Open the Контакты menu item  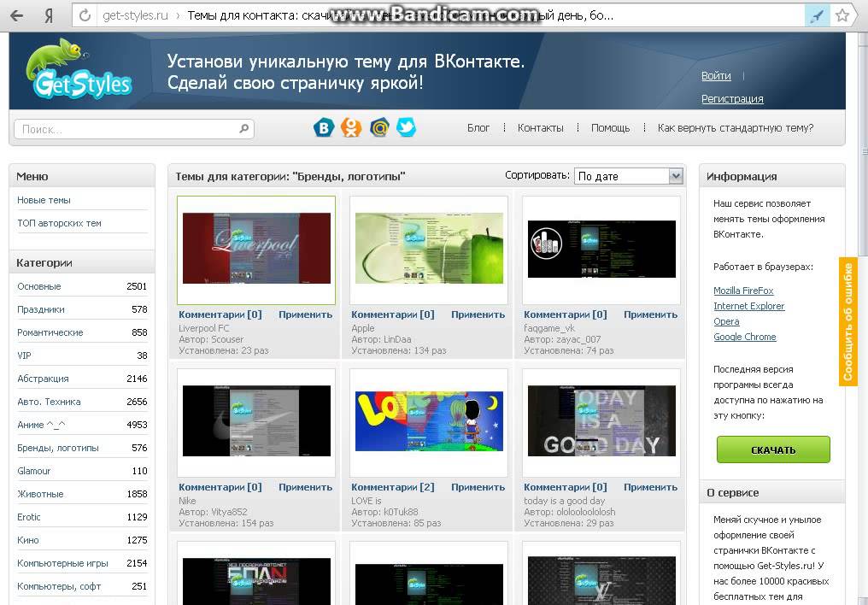[540, 128]
